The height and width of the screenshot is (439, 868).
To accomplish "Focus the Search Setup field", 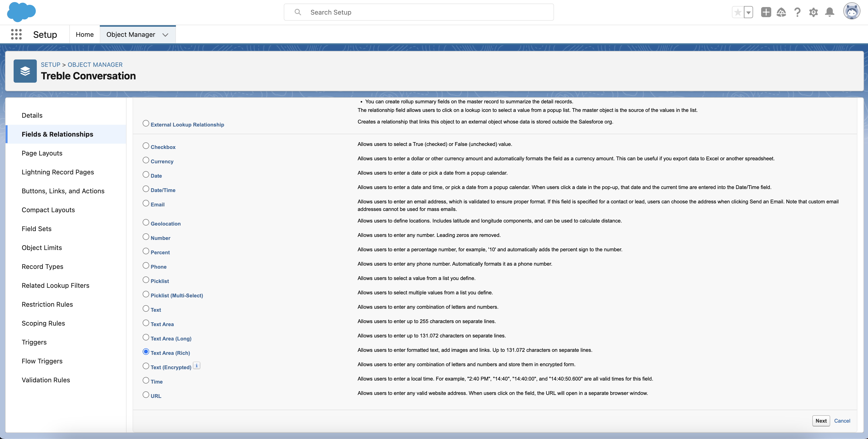I will tap(418, 12).
